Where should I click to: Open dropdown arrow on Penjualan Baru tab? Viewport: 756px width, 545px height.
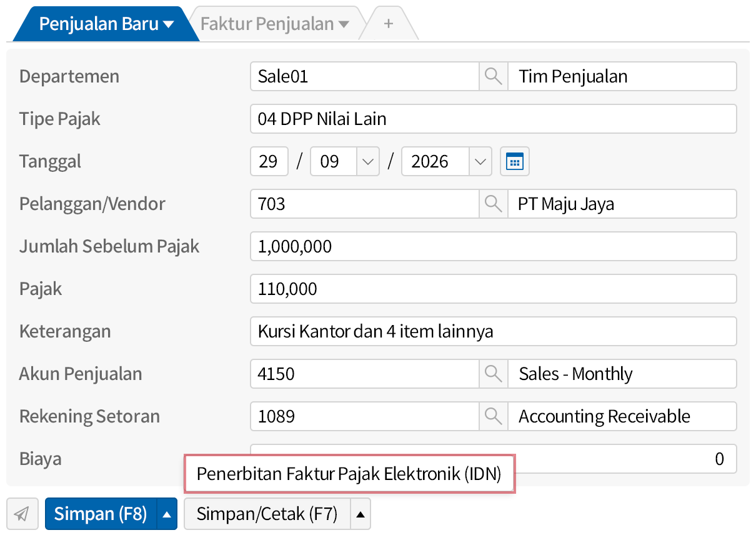(169, 25)
